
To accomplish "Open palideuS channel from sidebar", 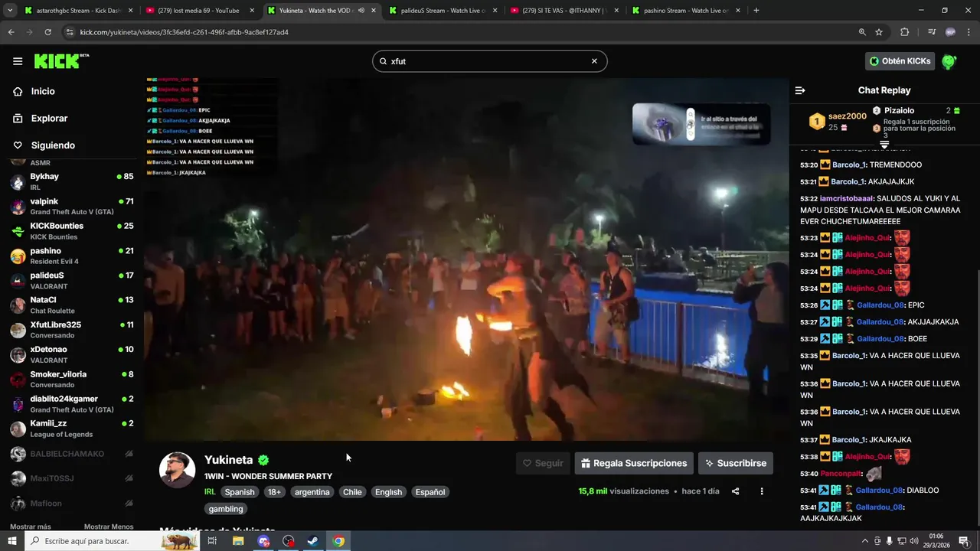I will [x=71, y=280].
